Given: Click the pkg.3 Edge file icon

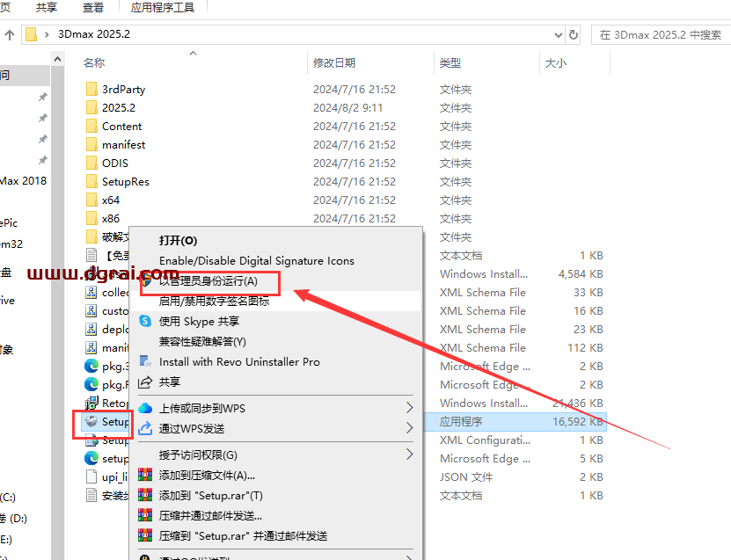Looking at the screenshot, I should pyautogui.click(x=91, y=366).
